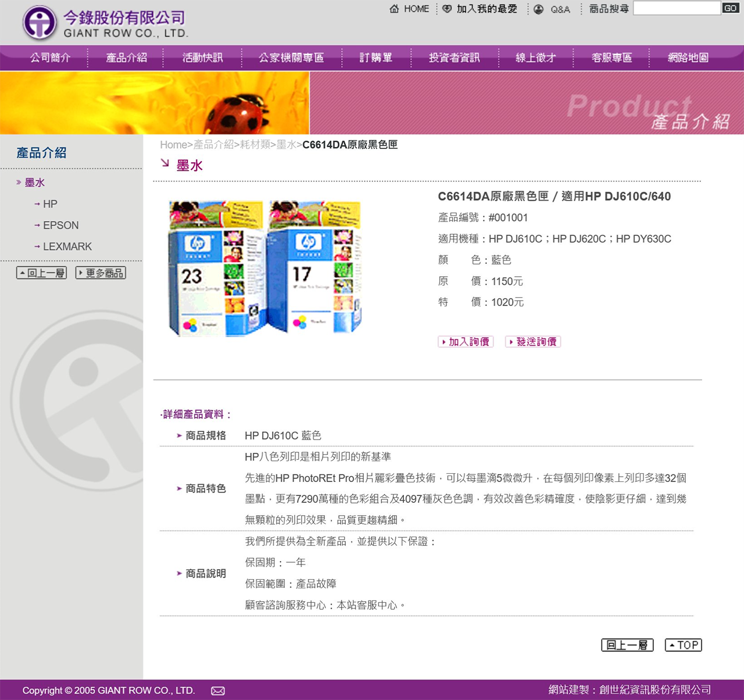Click the 商品說明 row label
Viewport: 744px width, 700px height.
click(x=206, y=574)
